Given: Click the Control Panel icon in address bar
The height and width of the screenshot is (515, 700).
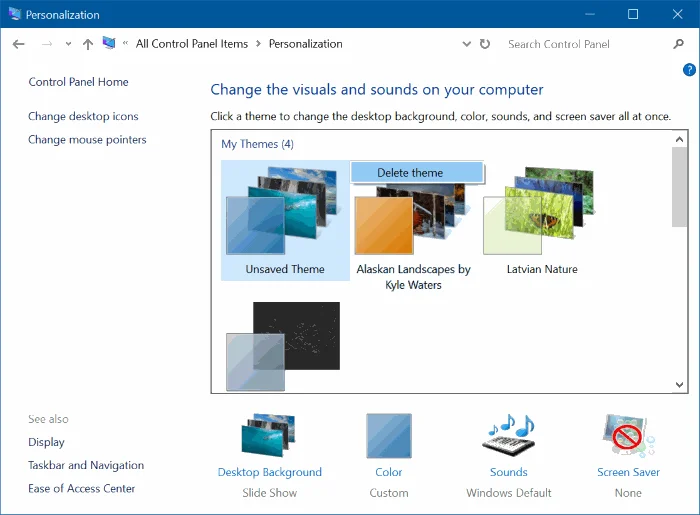Looking at the screenshot, I should coord(109,43).
